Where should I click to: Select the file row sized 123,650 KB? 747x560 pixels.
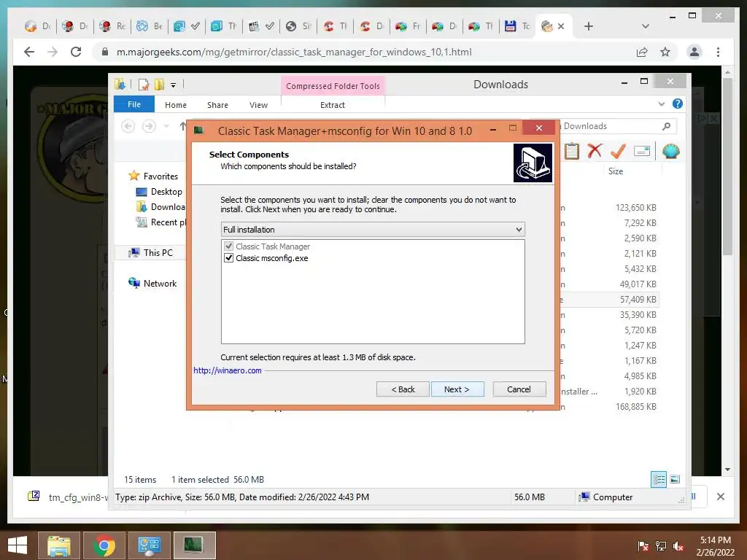click(610, 208)
